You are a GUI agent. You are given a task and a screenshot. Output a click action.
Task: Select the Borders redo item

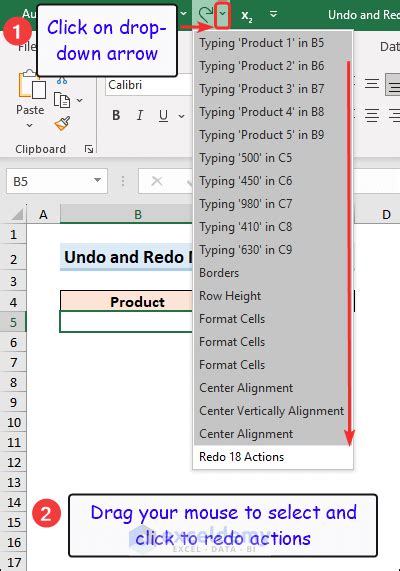(272, 273)
